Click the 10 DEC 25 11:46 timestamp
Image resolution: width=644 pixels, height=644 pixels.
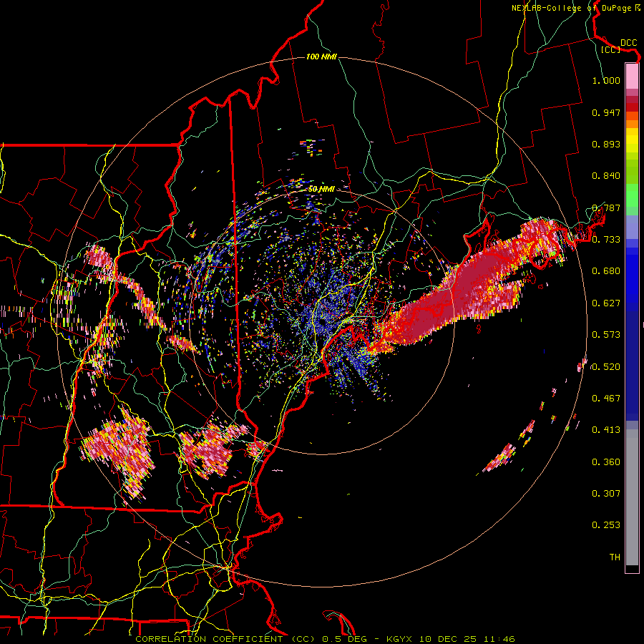pyautogui.click(x=466, y=639)
